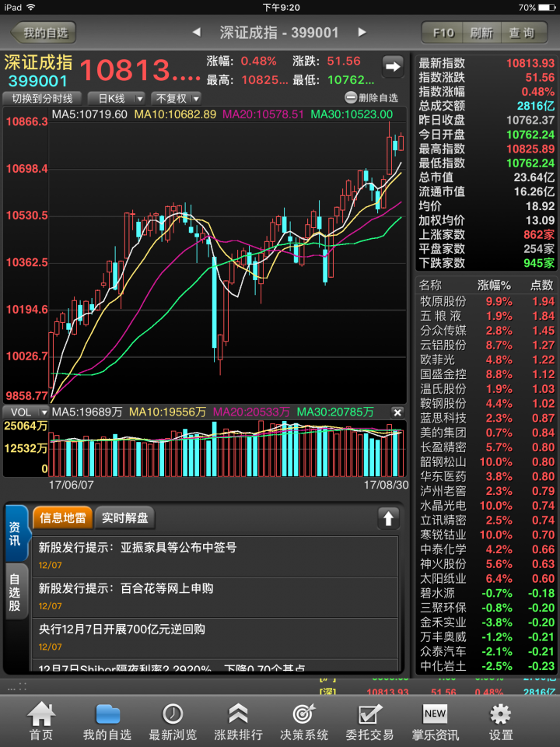
Task: Sort by 点数 column header
Action: click(x=542, y=286)
